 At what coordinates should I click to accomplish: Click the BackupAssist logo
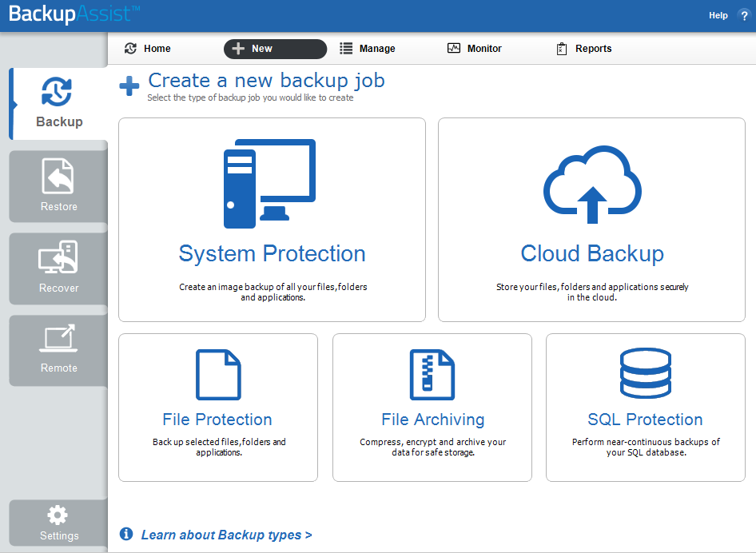[74, 14]
